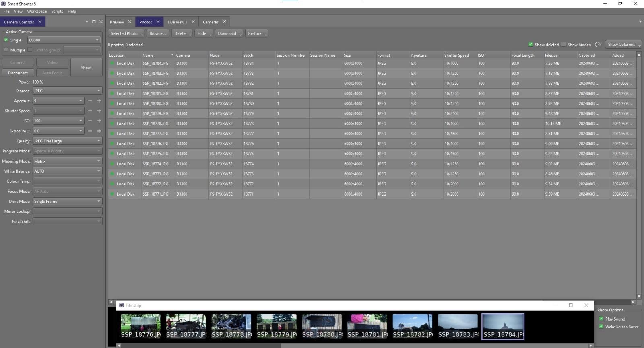Click the Name column sort arrow
644x348 pixels.
172,55
